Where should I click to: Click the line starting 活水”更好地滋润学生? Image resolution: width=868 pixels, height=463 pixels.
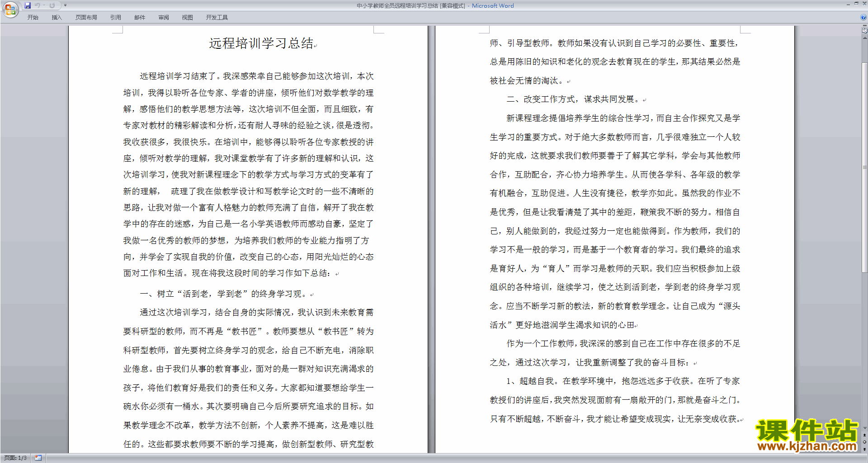click(x=562, y=325)
